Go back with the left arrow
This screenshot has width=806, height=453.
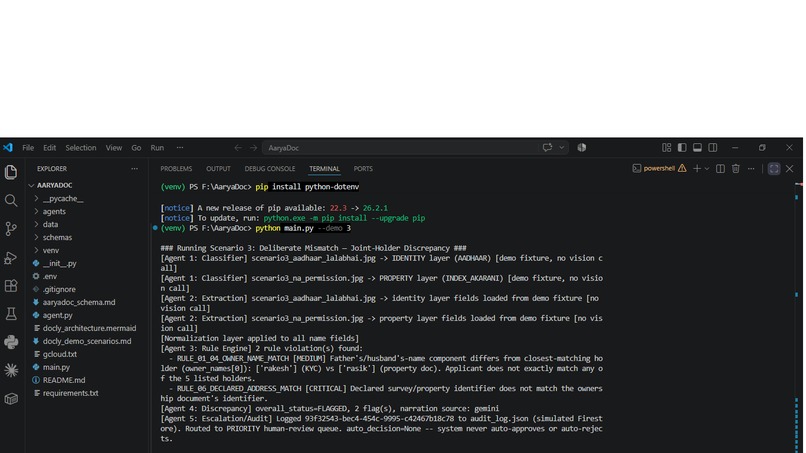point(237,148)
